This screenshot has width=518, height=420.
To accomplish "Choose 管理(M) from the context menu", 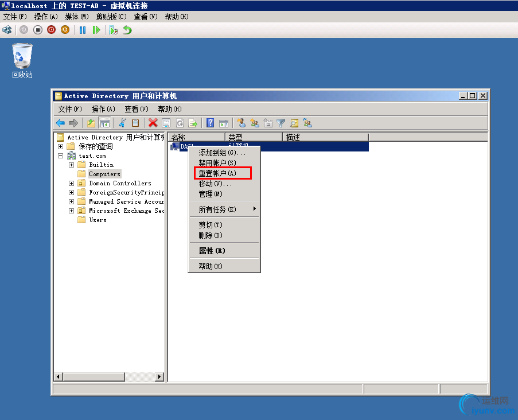I will [224, 194].
